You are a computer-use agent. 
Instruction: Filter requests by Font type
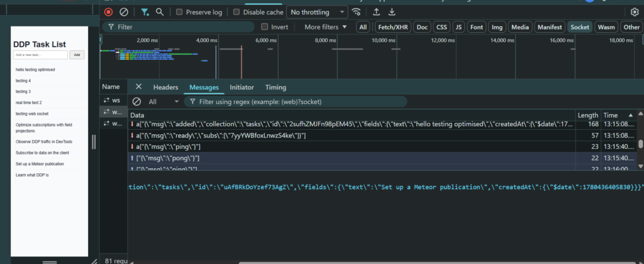click(x=477, y=27)
